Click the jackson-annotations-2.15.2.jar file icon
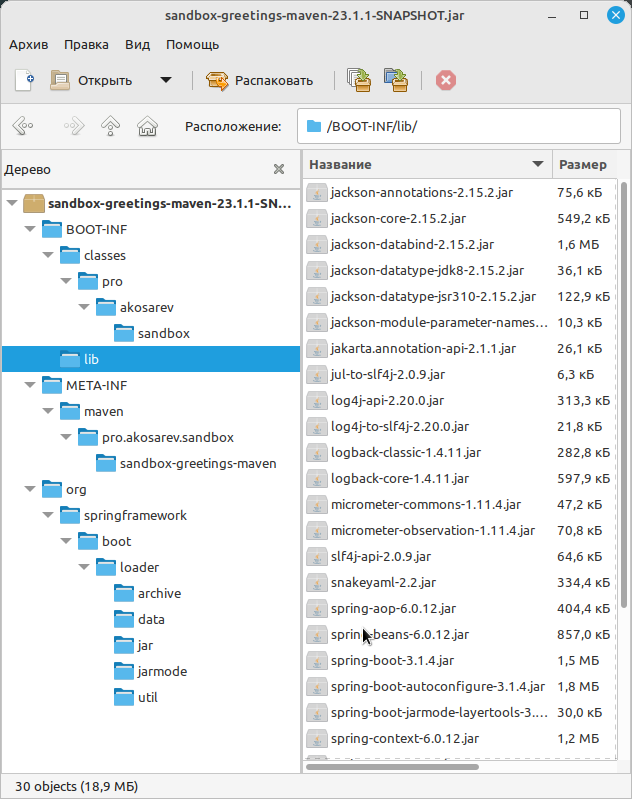The image size is (632, 799). point(317,193)
